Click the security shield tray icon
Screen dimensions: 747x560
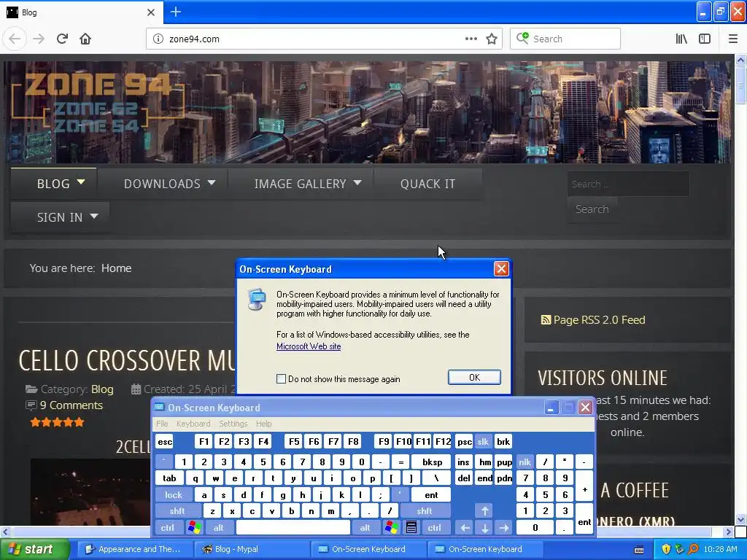665,549
